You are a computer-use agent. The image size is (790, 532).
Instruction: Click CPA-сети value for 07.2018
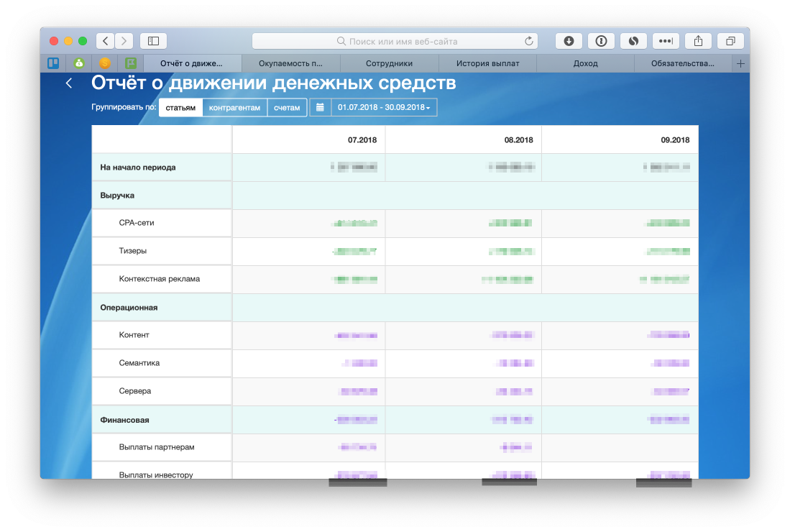[x=355, y=223]
